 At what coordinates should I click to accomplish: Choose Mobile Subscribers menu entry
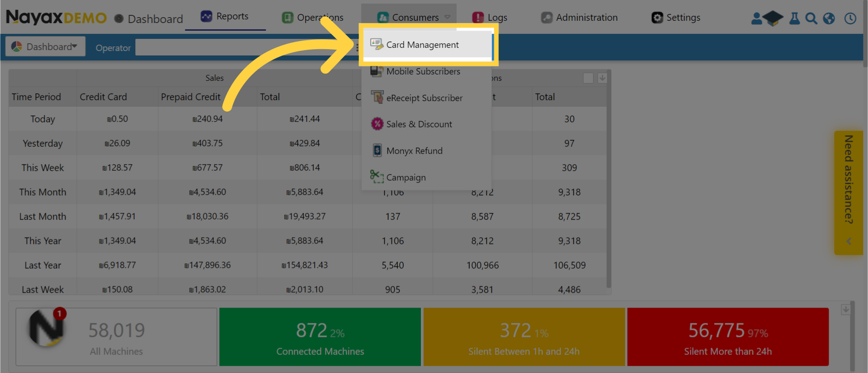[x=423, y=71]
